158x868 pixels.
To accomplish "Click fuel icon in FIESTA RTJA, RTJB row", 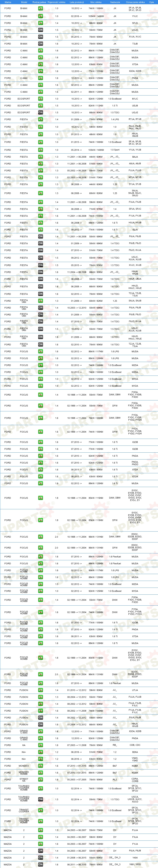I will [x=40, y=119].
